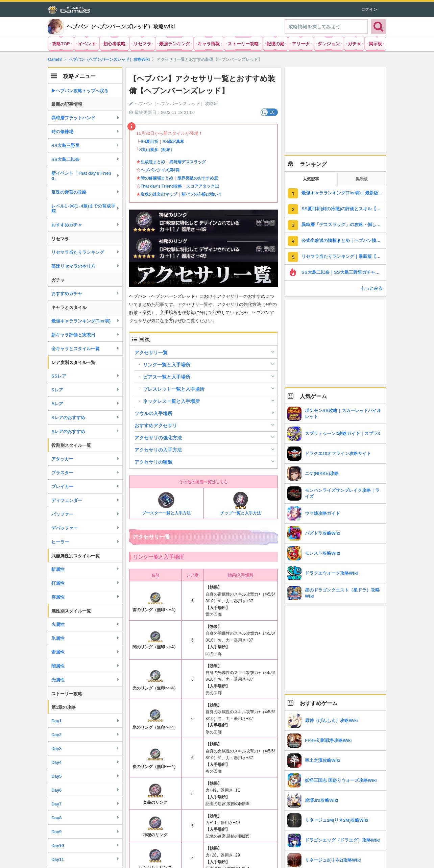Open the comment count bubble showing 10
This screenshot has height=868, width=434.
pyautogui.click(x=269, y=112)
